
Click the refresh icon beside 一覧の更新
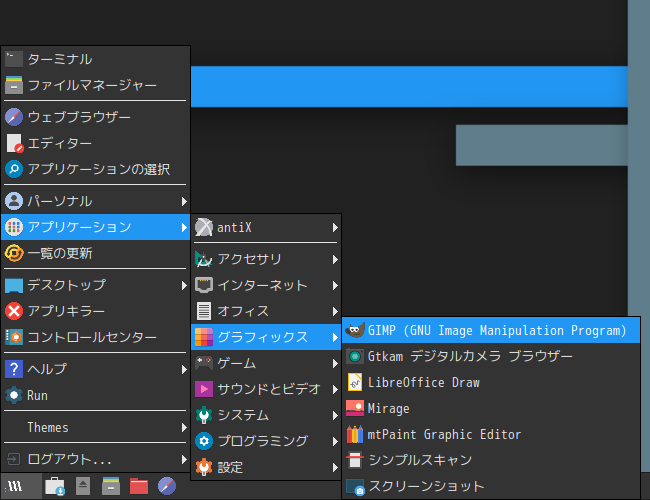click(14, 253)
